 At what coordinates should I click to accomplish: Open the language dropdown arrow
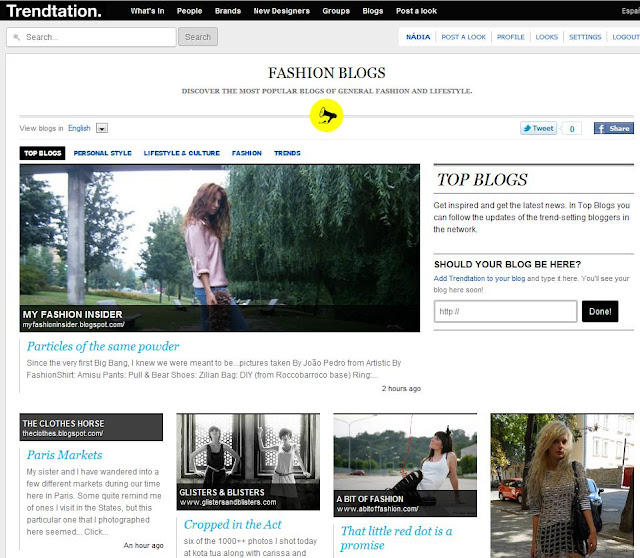[102, 128]
